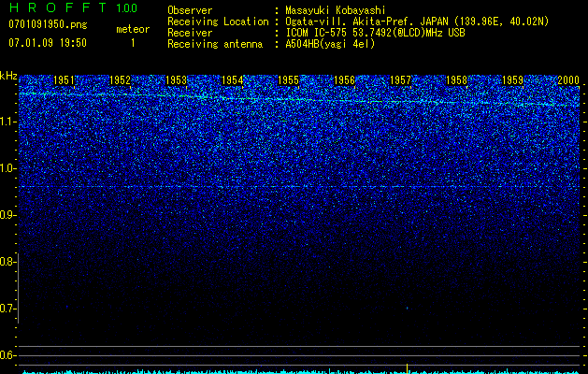Select the 0.8 kHz axis label

[x=7, y=262]
